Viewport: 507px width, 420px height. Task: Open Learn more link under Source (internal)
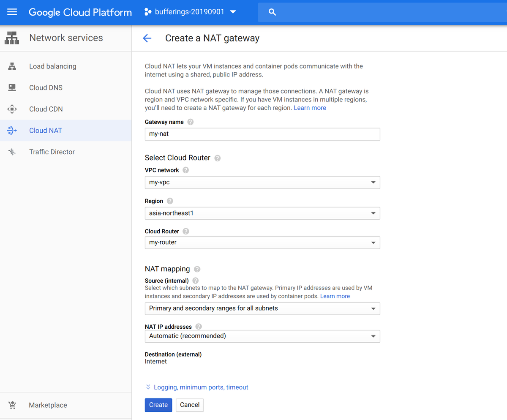coord(335,296)
